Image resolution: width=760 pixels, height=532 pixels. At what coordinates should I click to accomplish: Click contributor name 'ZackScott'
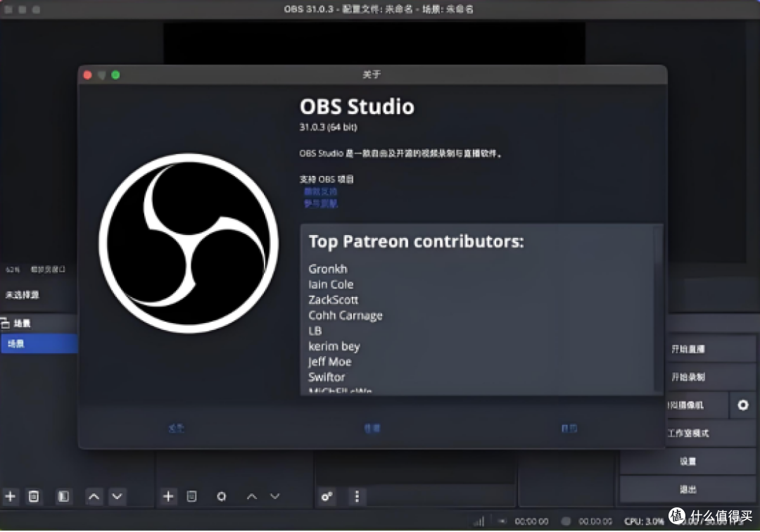click(x=334, y=300)
